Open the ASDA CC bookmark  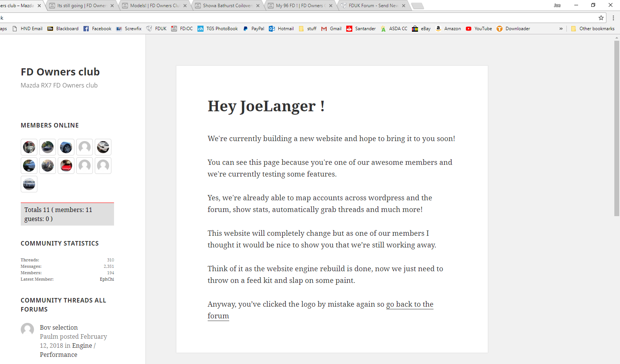pyautogui.click(x=394, y=29)
